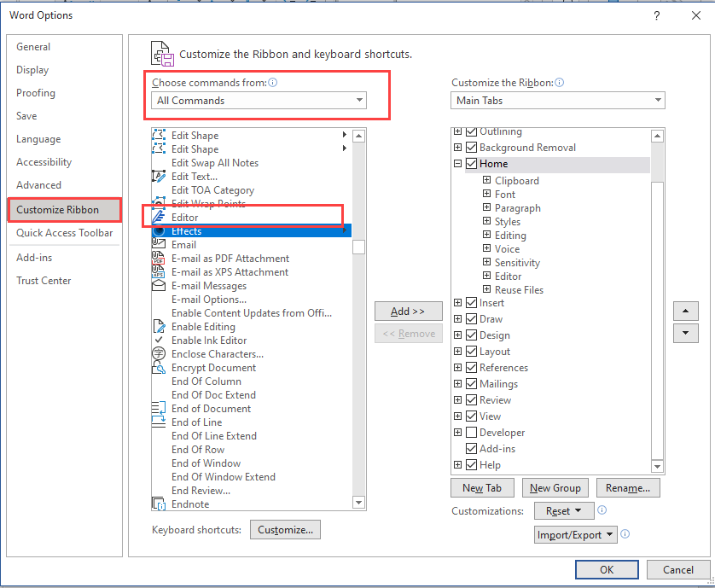Click info icon beside Choose commands from

[273, 83]
